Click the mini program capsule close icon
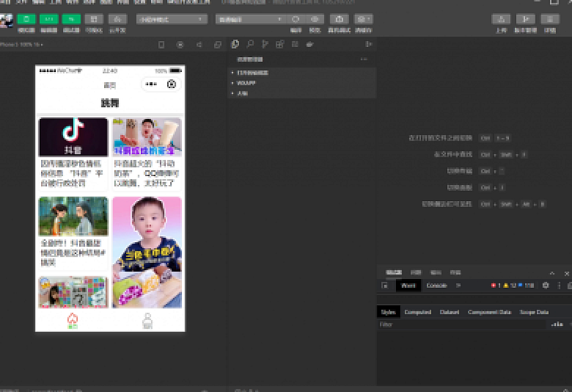572x392 pixels. [171, 84]
